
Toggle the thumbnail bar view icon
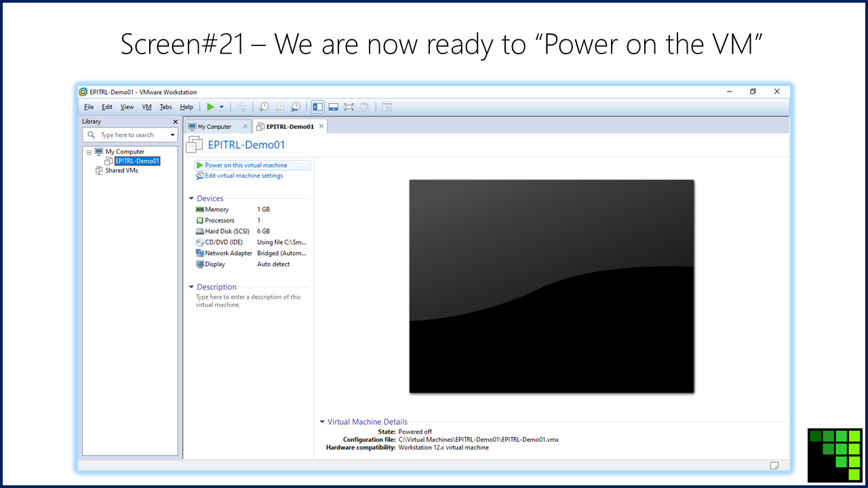pyautogui.click(x=333, y=107)
